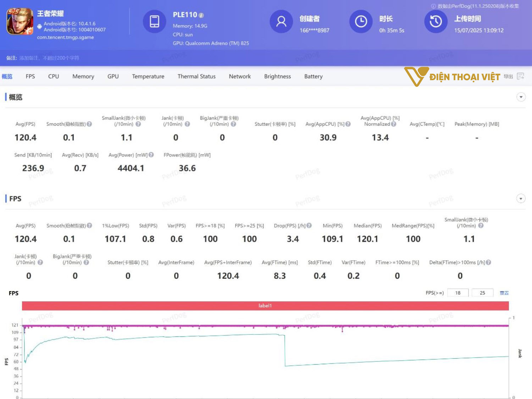Click info icon beside PLE110 device name
This screenshot has height=399, width=532.
pos(201,15)
